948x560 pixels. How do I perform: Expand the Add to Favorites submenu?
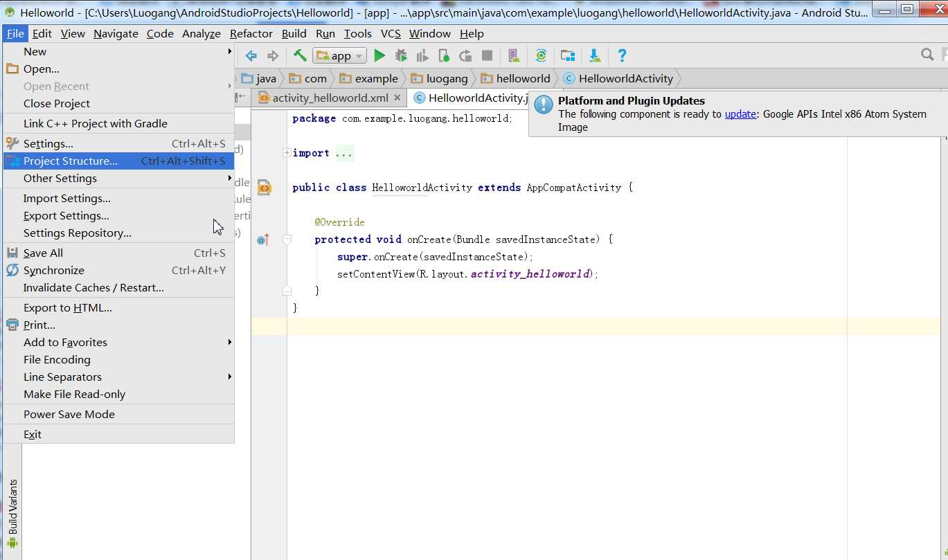tap(118, 342)
